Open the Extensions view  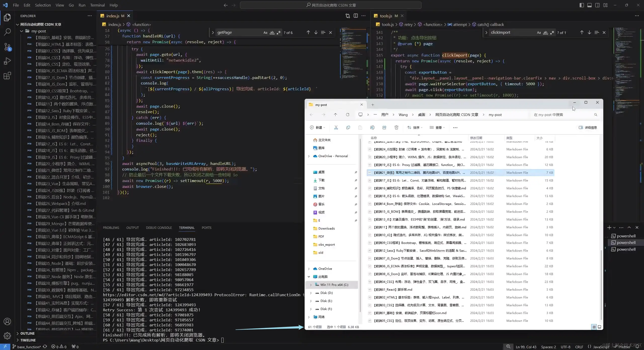pos(7,76)
